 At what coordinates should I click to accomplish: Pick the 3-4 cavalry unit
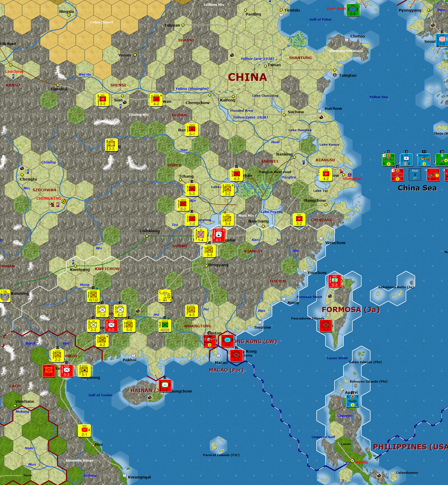tap(228, 220)
